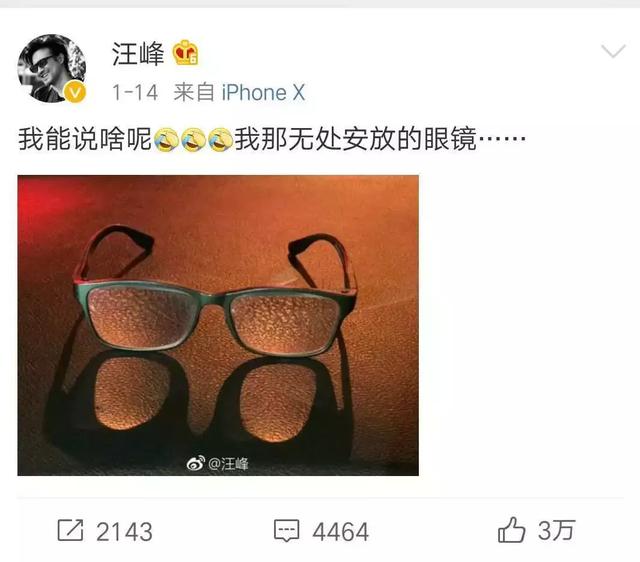Tap the like count 3万
Image resolution: width=640 pixels, height=562 pixels.
pos(557,530)
